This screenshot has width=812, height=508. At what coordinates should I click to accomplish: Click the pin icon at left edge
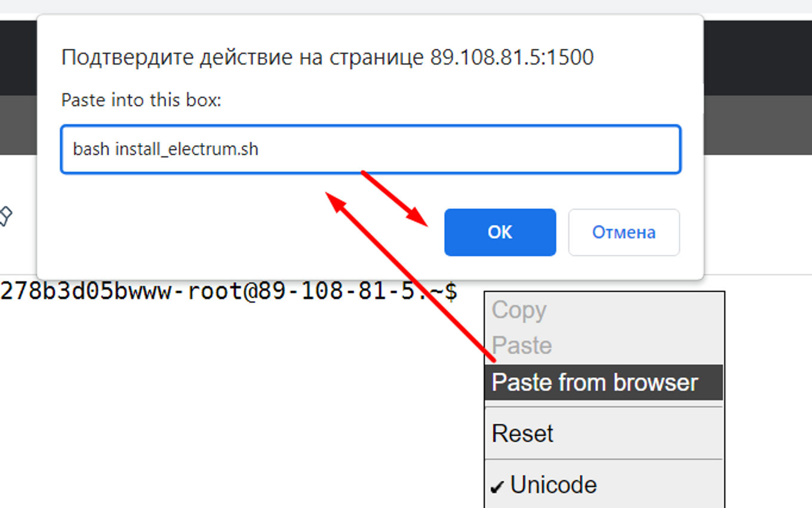click(x=5, y=216)
